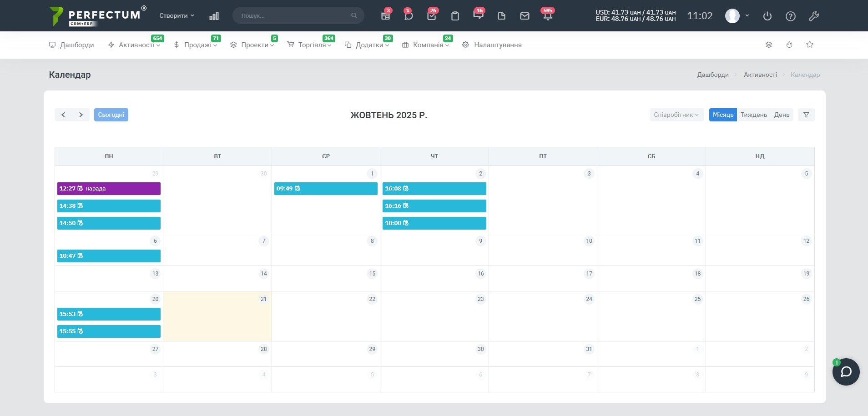Open the help question mark icon
868x416 pixels.
coord(791,16)
